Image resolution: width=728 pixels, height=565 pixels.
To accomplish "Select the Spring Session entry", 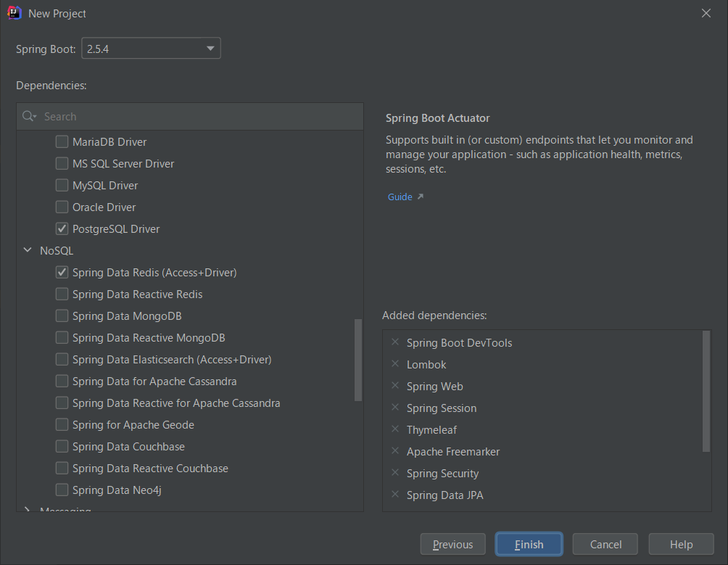I will point(442,408).
